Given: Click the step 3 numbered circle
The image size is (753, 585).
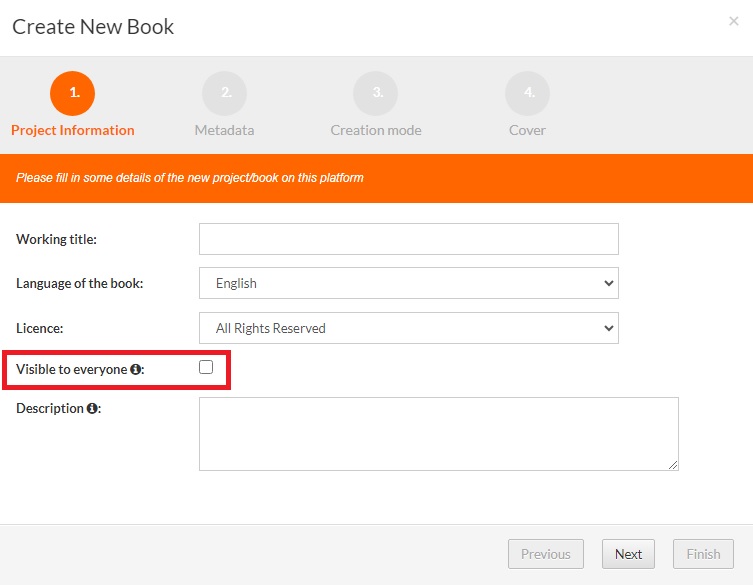Looking at the screenshot, I should 376,93.
